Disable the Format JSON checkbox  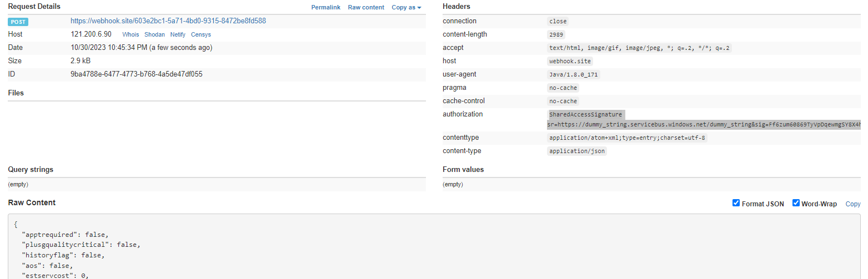pos(736,203)
